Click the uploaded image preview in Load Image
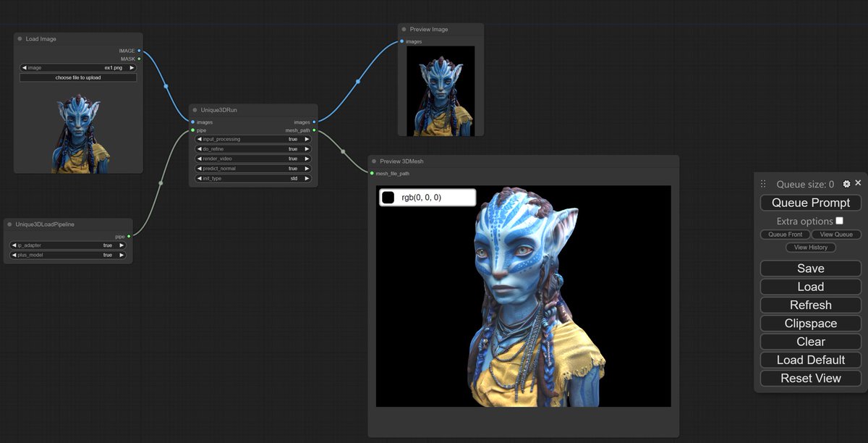868x443 pixels. [x=78, y=134]
